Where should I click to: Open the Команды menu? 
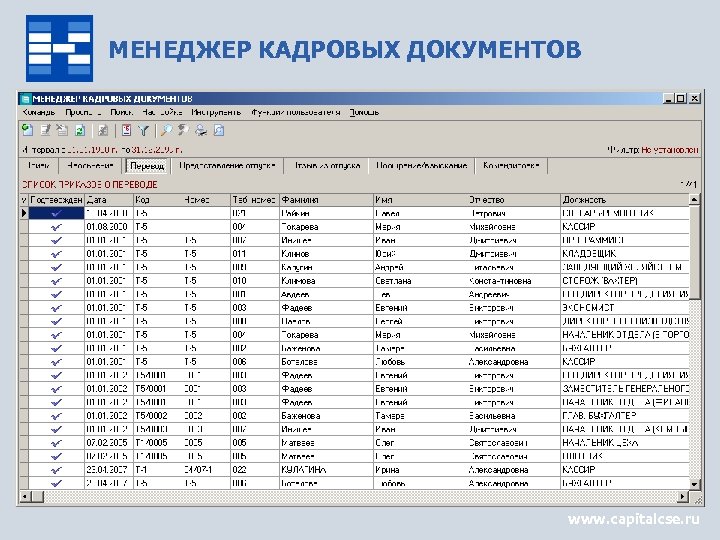pos(39,112)
